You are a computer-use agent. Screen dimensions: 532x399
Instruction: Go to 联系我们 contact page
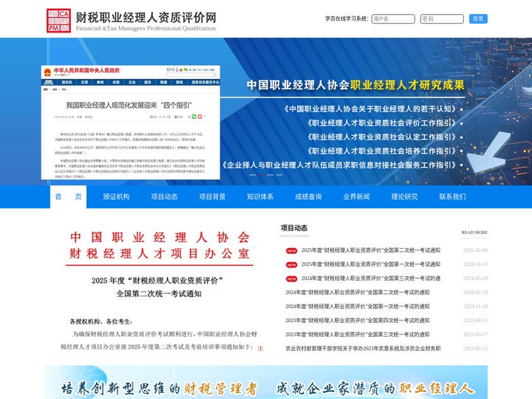point(453,197)
